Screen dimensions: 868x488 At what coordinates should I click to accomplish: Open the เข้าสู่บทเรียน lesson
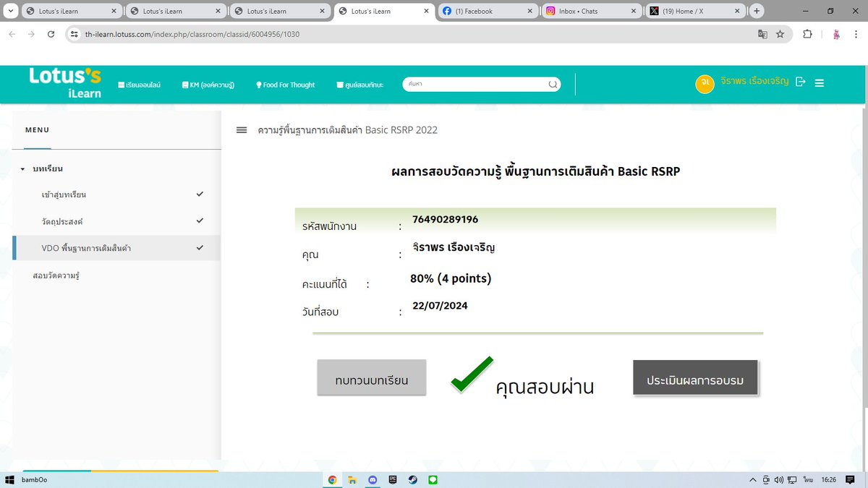coord(64,194)
